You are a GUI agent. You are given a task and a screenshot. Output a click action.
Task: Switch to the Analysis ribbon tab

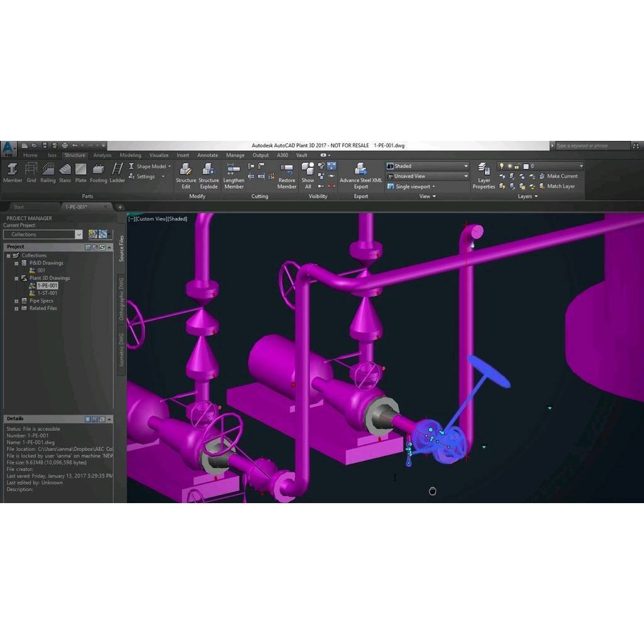102,155
